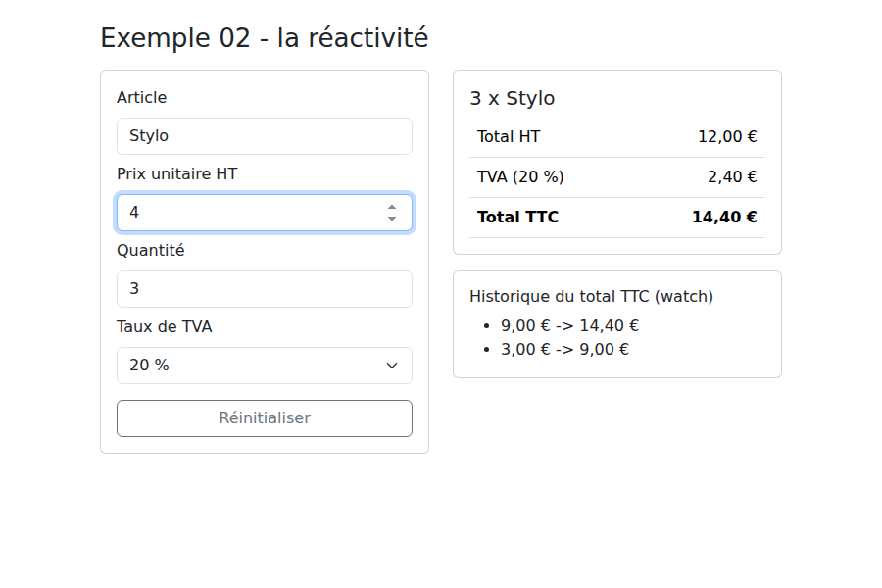The width and height of the screenshot is (882, 588).
Task: Click history entry 9,00 € -> 14,40 €
Action: click(569, 325)
